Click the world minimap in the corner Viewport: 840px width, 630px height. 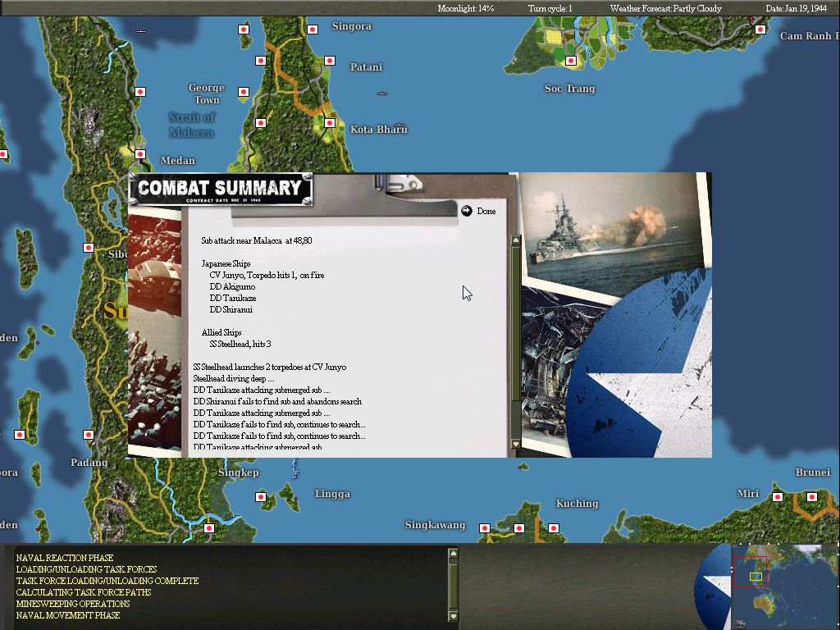coord(785,587)
